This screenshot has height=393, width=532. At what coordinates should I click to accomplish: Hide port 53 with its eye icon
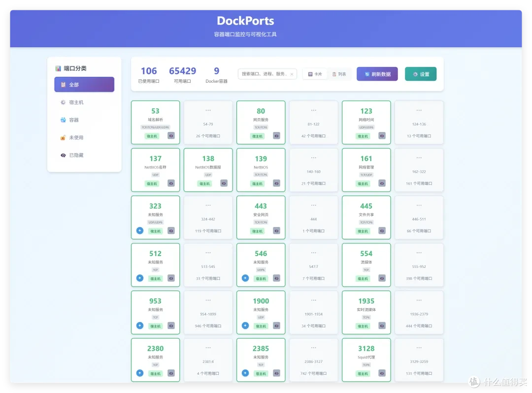click(x=171, y=136)
